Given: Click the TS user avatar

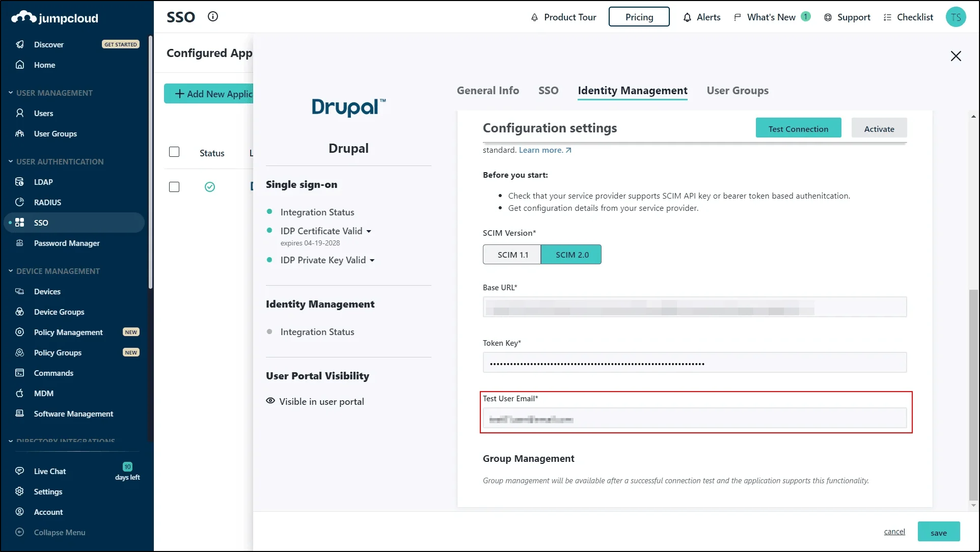Looking at the screenshot, I should (956, 17).
